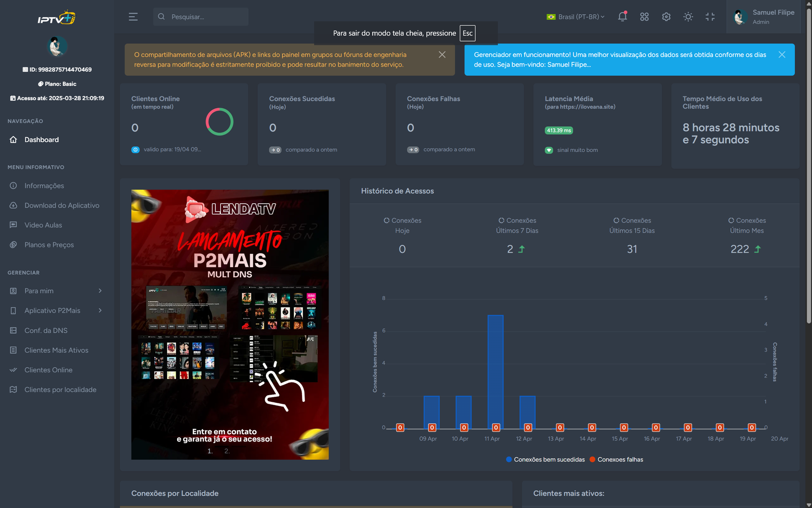Image resolution: width=812 pixels, height=508 pixels.
Task: Click the Download do Aplicativo cloud icon
Action: tap(14, 206)
